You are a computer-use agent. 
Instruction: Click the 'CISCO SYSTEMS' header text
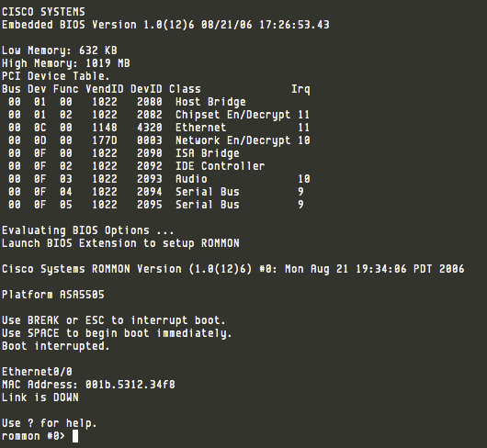click(43, 12)
